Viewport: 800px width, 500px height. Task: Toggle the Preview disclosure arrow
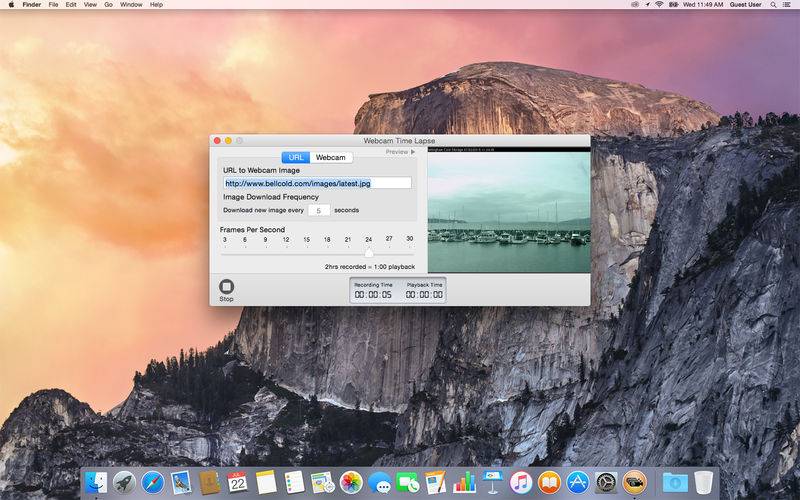point(413,152)
